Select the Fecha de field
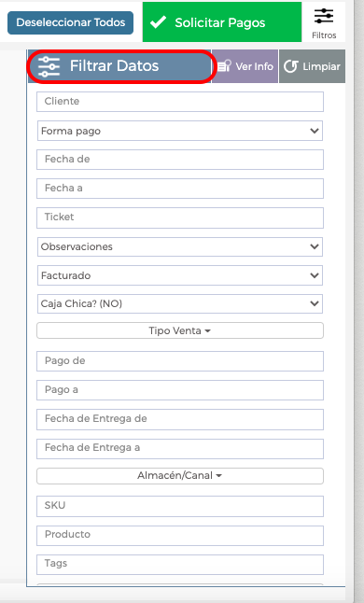Image resolution: width=364 pixels, height=603 pixels. [x=180, y=160]
